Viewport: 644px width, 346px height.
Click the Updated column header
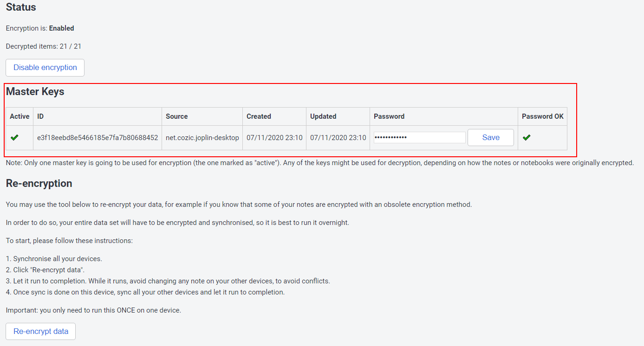323,116
